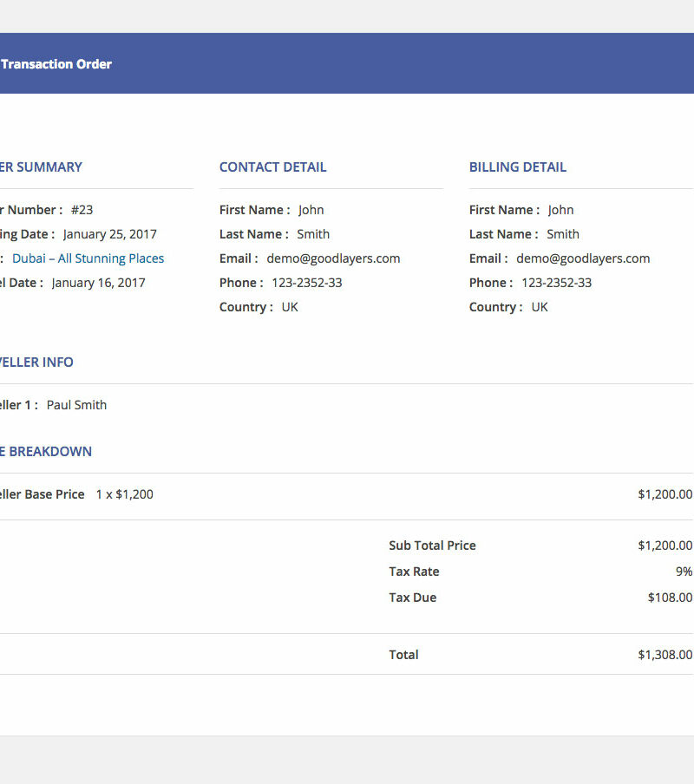Viewport: 694px width, 784px height.
Task: Click the Transaction Order header title
Action: coord(56,64)
